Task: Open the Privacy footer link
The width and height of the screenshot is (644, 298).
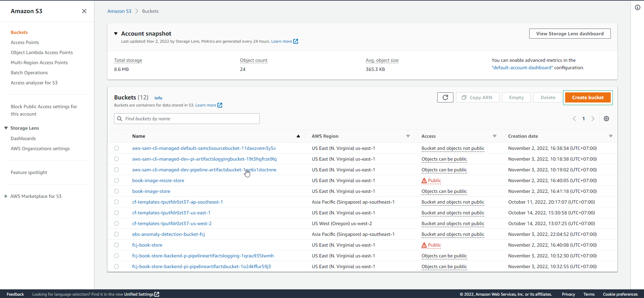Action: coord(568,294)
